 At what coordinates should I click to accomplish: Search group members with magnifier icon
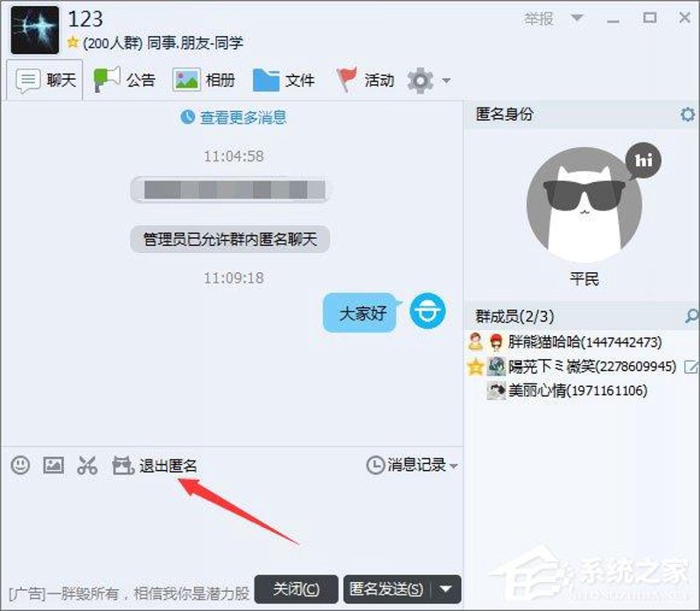691,316
